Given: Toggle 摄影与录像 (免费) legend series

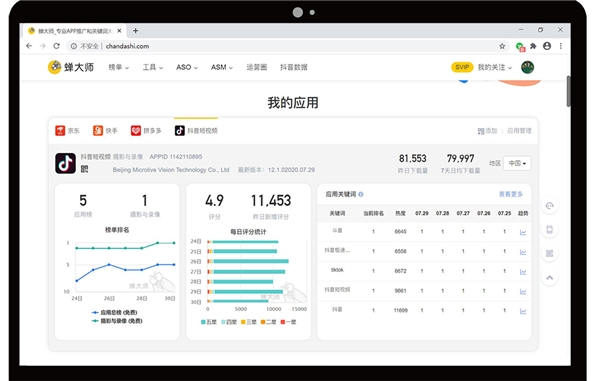Looking at the screenshot, I should coord(117,321).
